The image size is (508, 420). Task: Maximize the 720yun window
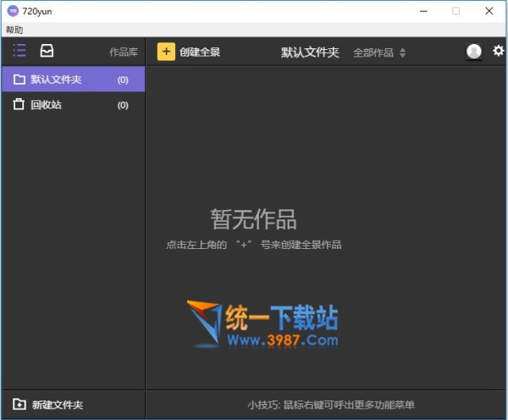coord(456,11)
